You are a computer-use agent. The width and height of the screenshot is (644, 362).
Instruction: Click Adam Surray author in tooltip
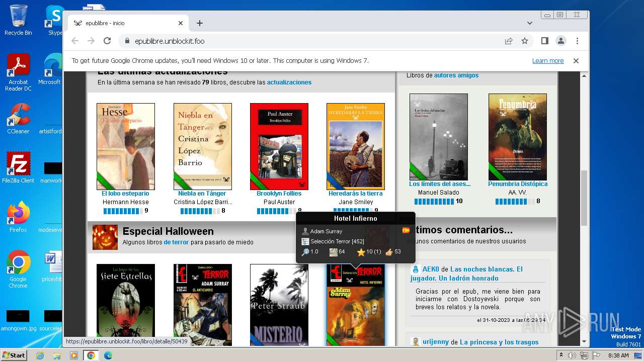326,231
